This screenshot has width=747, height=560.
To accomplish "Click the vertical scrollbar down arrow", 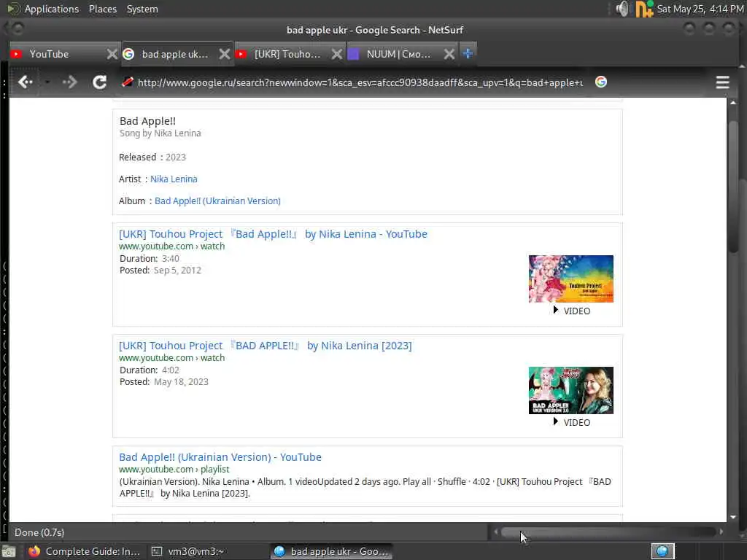I will tap(732, 517).
